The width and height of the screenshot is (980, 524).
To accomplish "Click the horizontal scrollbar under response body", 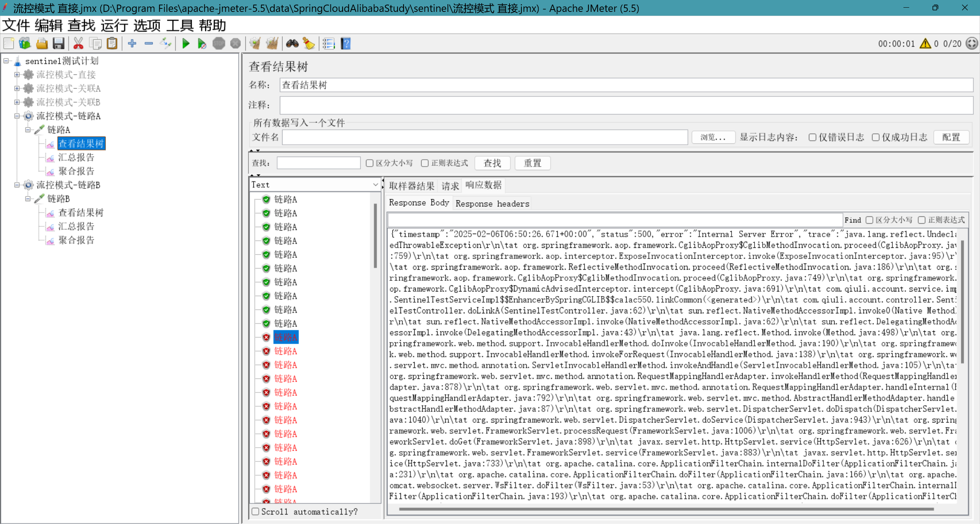I will (x=666, y=509).
